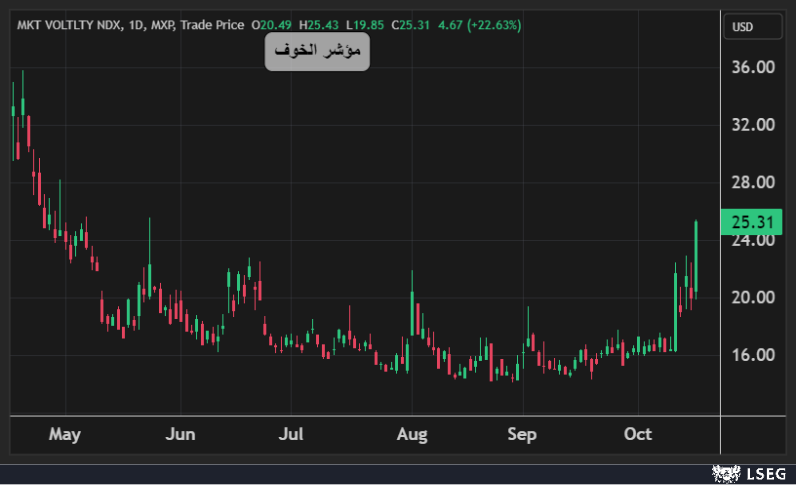Image resolution: width=796 pixels, height=485 pixels.
Task: Open the USD currency selector
Action: [743, 26]
